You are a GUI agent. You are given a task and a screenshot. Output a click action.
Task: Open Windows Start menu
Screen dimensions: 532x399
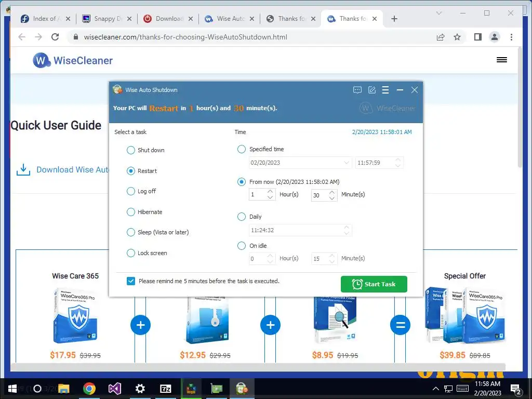coord(12,389)
